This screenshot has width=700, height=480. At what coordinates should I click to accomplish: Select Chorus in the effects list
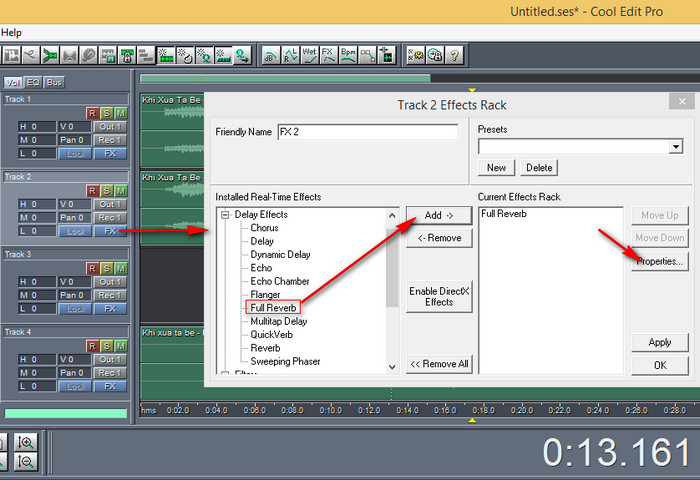[264, 228]
